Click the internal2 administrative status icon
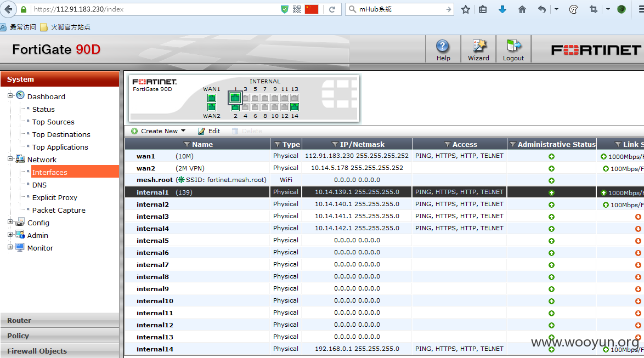 coord(552,204)
